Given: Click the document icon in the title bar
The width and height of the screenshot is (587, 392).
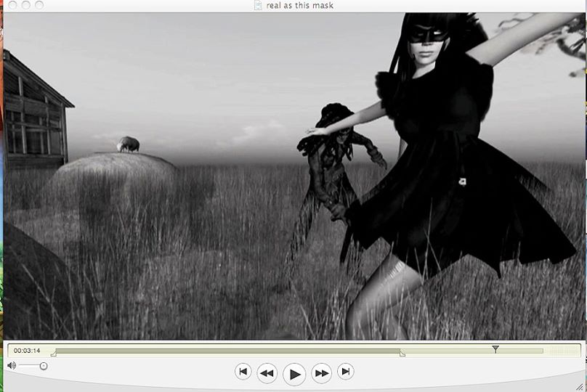Looking at the screenshot, I should pos(258,5).
